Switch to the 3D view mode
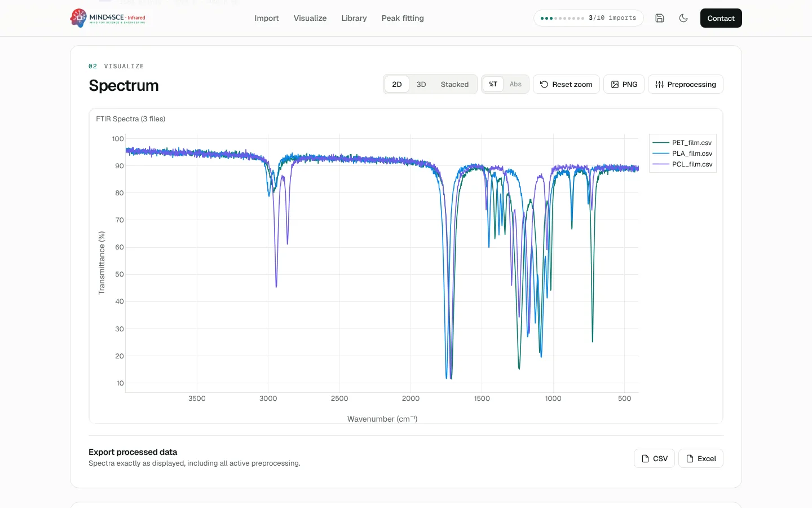 click(421, 84)
